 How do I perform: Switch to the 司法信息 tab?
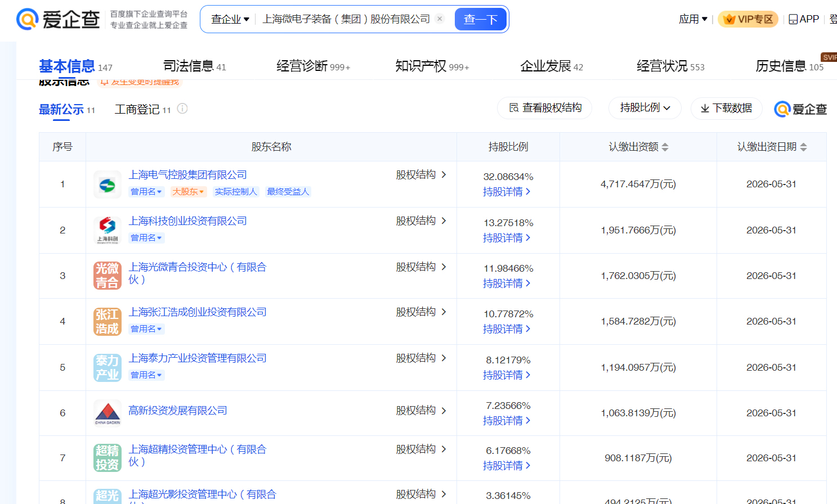195,66
